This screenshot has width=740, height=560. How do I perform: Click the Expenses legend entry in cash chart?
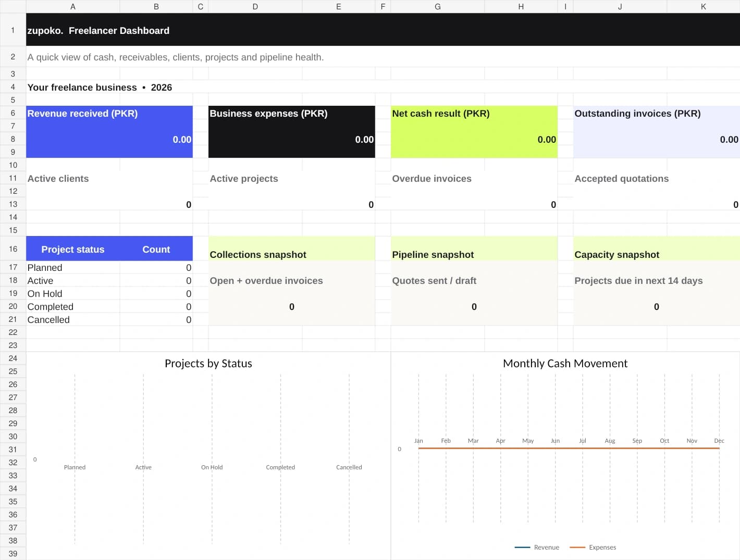pos(593,547)
